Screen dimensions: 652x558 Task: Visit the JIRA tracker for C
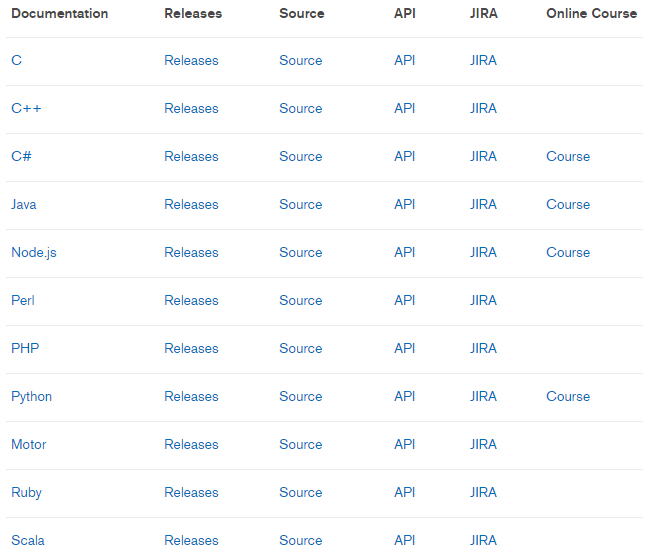[x=483, y=60]
